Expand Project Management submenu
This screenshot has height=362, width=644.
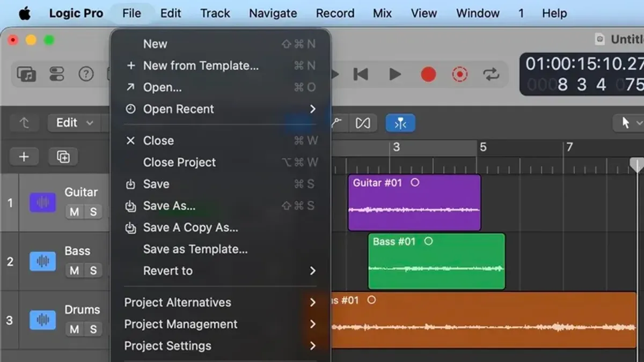[x=221, y=324]
